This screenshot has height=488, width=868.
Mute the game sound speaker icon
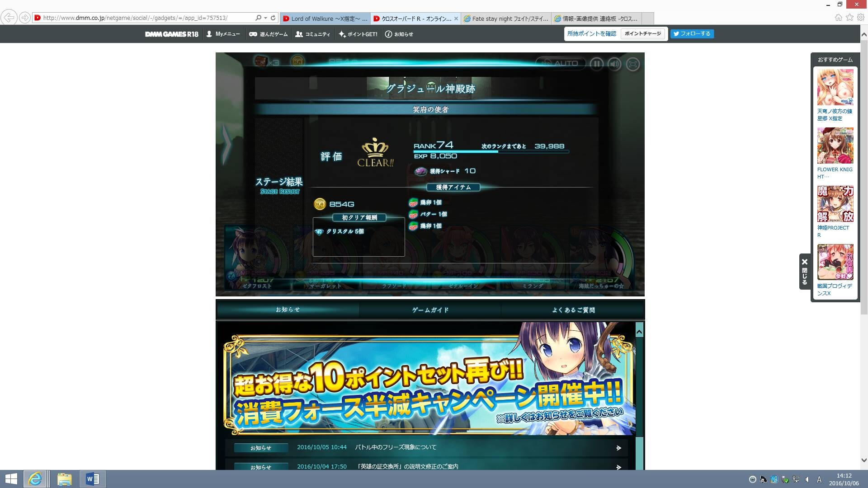(614, 64)
